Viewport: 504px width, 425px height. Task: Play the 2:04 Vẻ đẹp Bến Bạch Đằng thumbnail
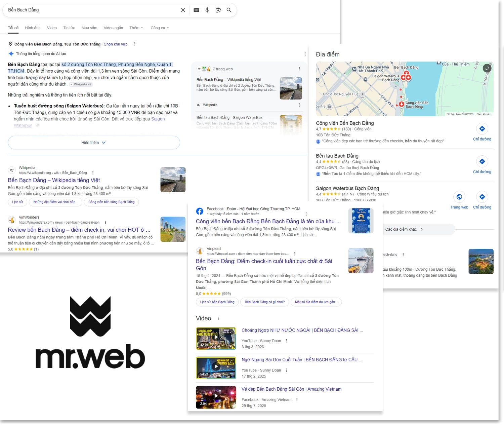click(x=216, y=397)
